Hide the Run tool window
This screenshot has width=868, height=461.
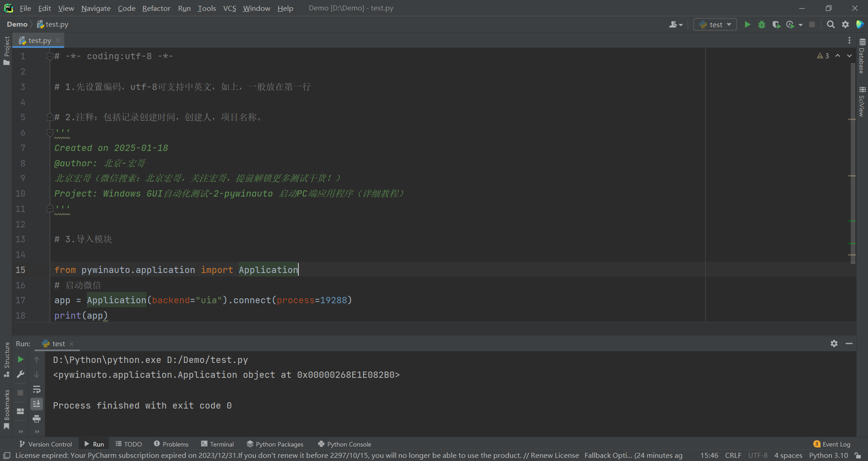coord(849,343)
